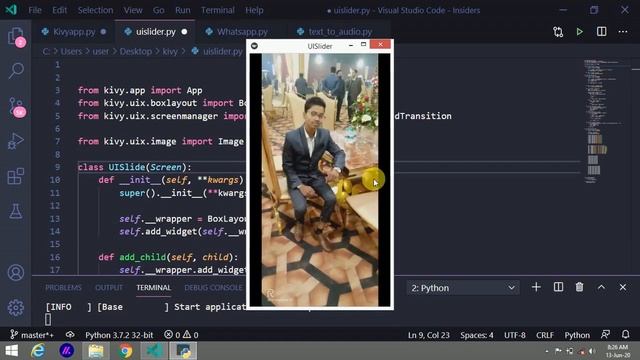The width and height of the screenshot is (640, 360).
Task: Open the OUTPUT panel tab
Action: (109, 288)
